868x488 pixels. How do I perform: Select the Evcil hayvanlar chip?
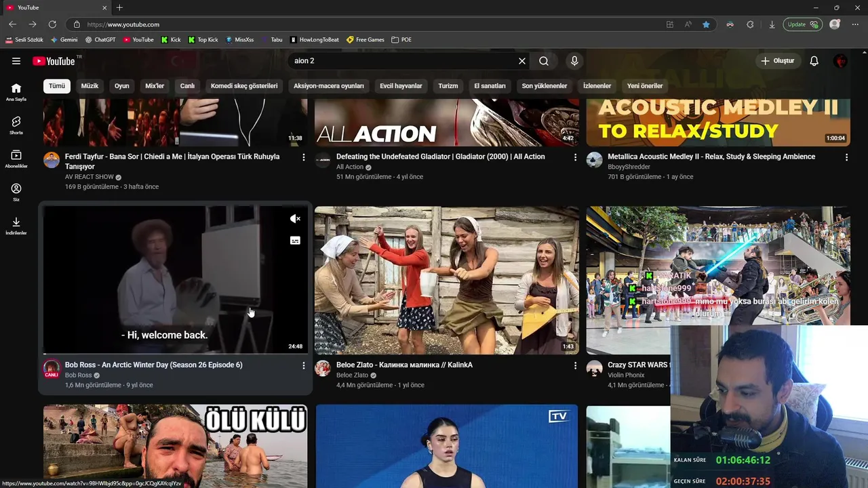(401, 86)
